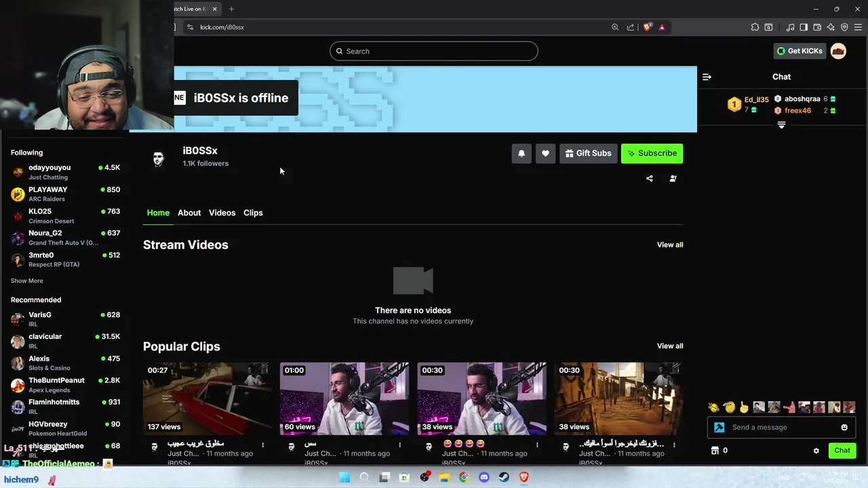Open the Videos tab
The height and width of the screenshot is (488, 868).
(x=222, y=213)
